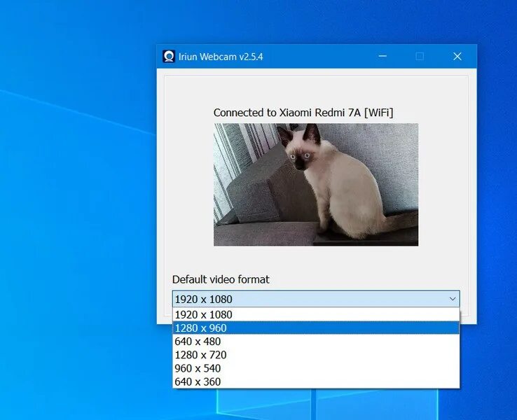
Task: Select 1280 x 720 resolution entry
Action: (x=316, y=355)
